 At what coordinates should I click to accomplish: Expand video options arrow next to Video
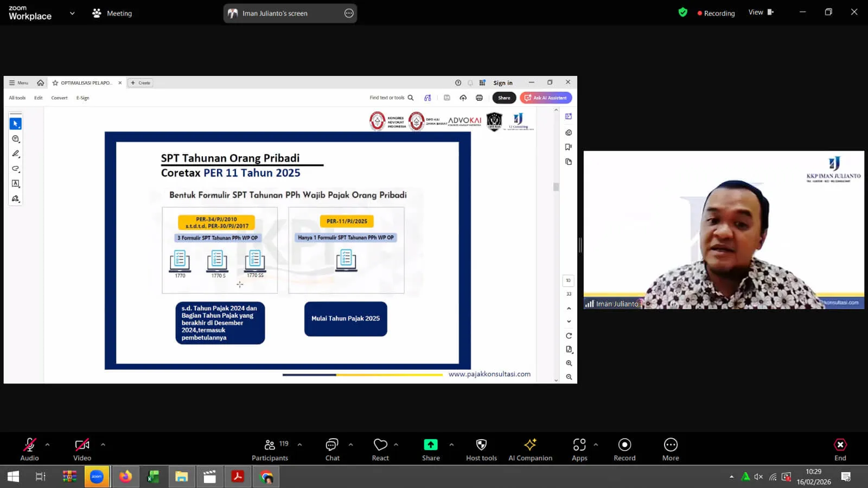coord(103,445)
